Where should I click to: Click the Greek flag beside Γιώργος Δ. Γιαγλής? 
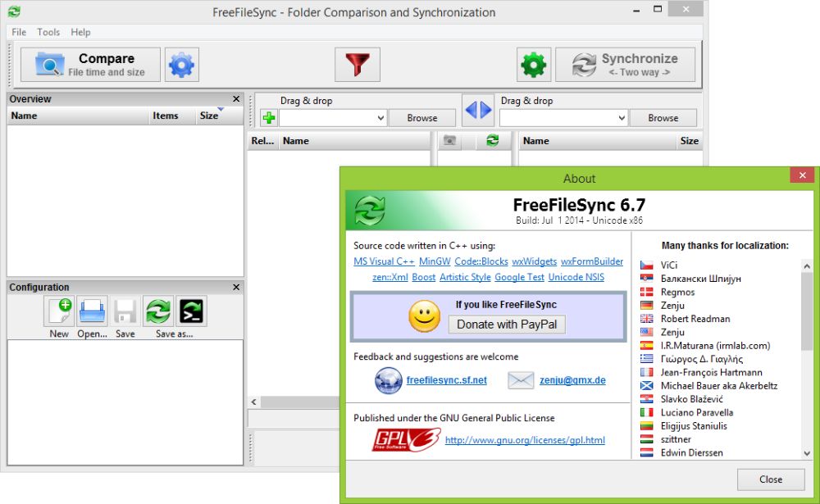pyautogui.click(x=647, y=359)
